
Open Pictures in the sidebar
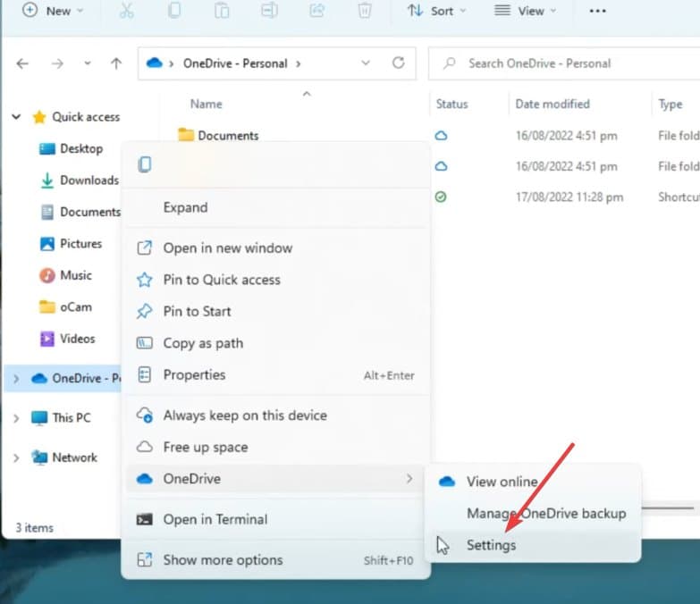(x=71, y=244)
